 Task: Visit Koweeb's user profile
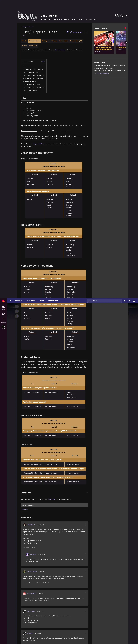(30, 633)
